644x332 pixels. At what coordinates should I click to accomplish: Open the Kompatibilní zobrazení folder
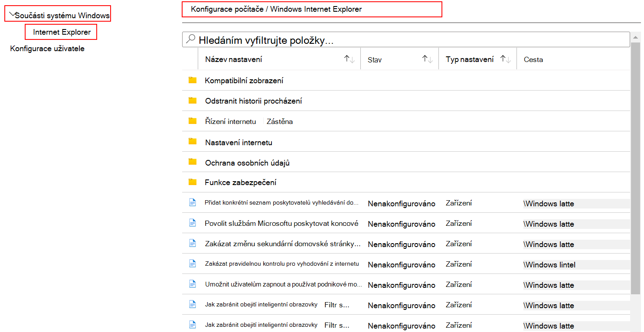coord(244,81)
